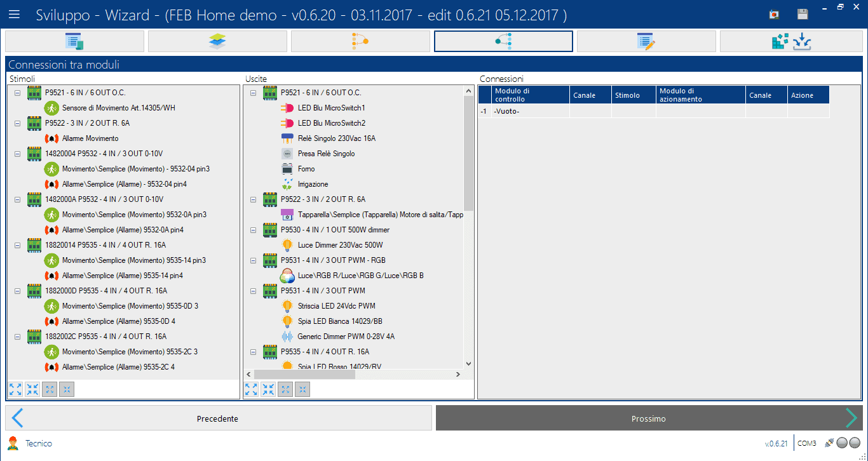Click the connection plug status icon
This screenshot has width=868, height=461.
click(x=829, y=443)
